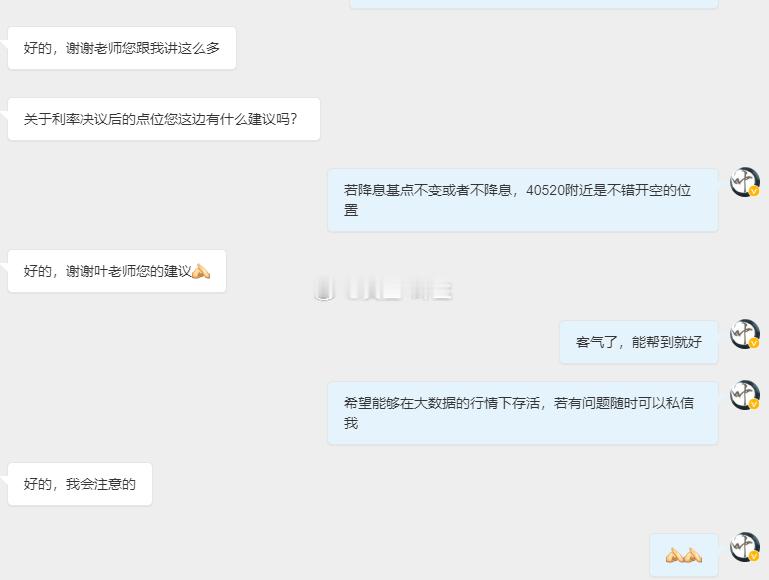Click verified badge on bottom avatar
Screen dimensions: 769x580
(x=754, y=556)
